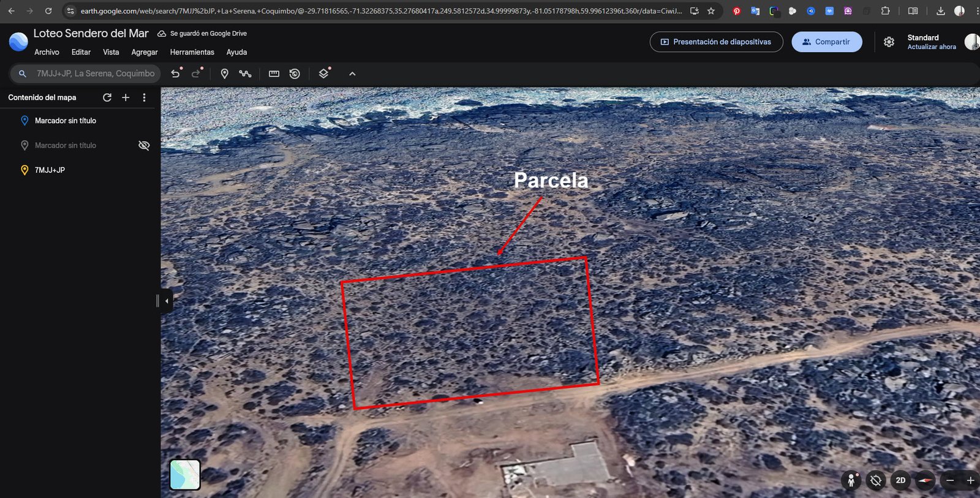Reset orientation using the compass

(925, 480)
